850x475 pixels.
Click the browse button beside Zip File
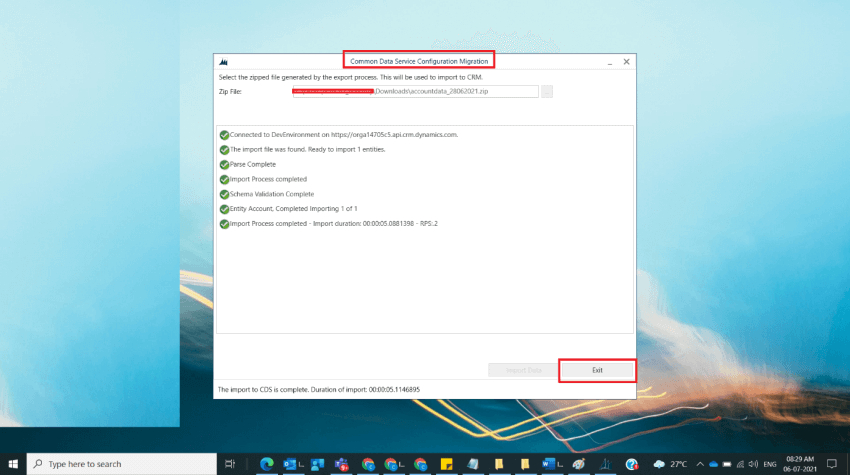tap(546, 91)
